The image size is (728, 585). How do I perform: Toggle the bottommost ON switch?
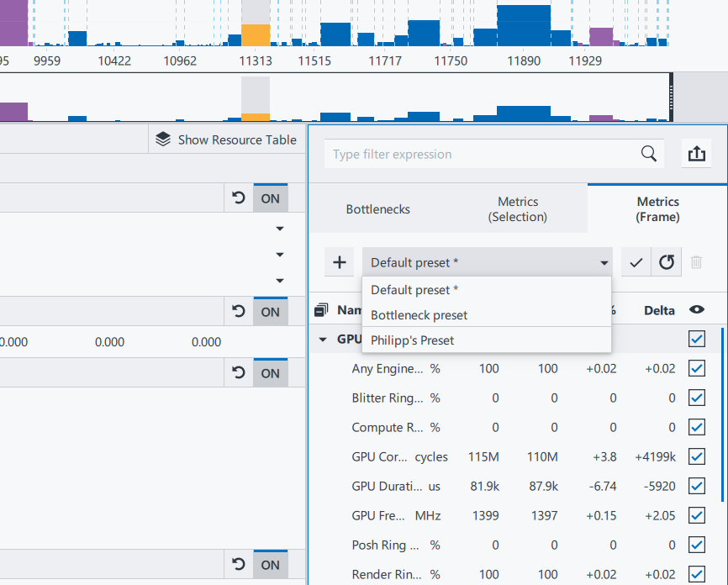pyautogui.click(x=270, y=565)
